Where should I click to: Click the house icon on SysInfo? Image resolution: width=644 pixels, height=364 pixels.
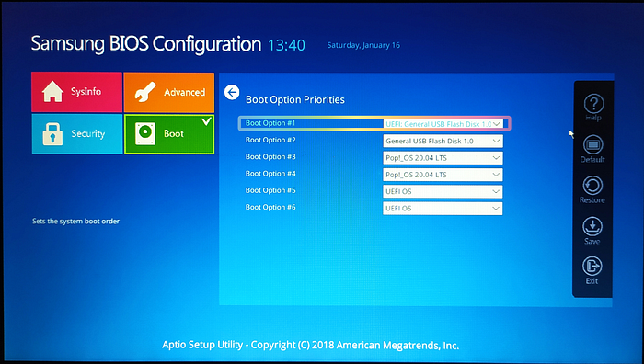[x=52, y=91]
